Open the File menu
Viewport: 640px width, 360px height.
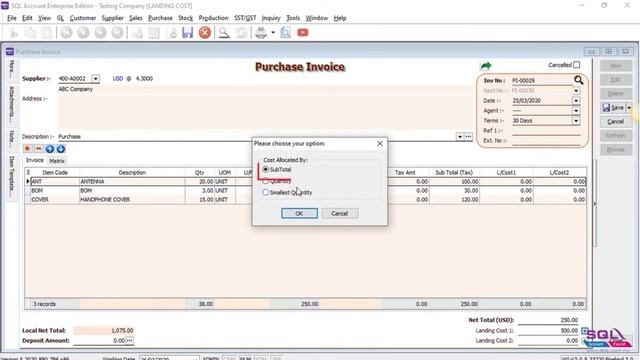[12, 18]
